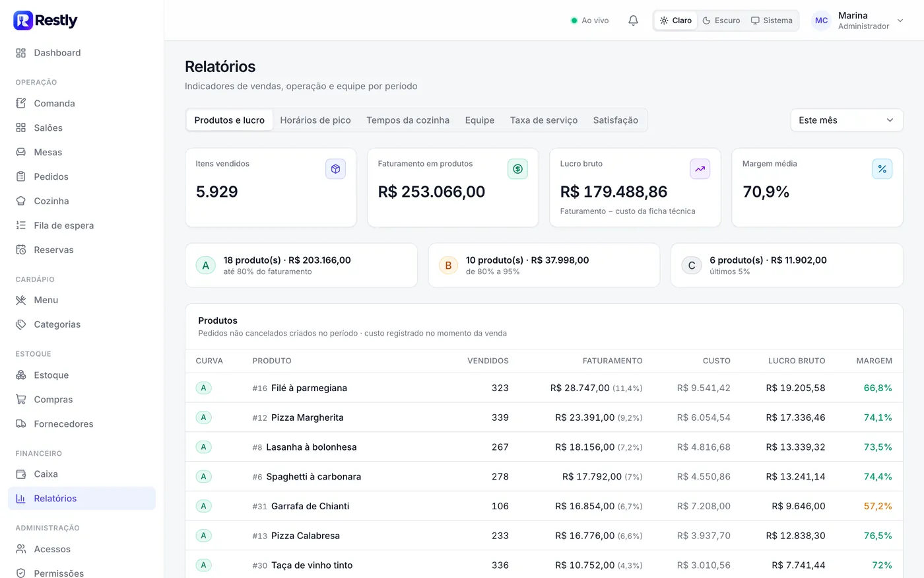Click the MC user avatar
The height and width of the screenshot is (578, 924).
click(x=821, y=20)
